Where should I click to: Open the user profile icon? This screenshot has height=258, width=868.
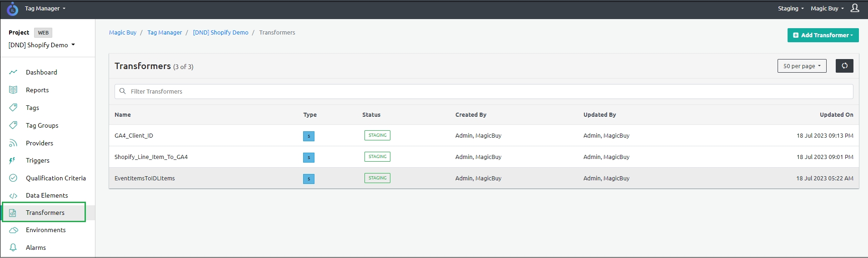pyautogui.click(x=855, y=8)
